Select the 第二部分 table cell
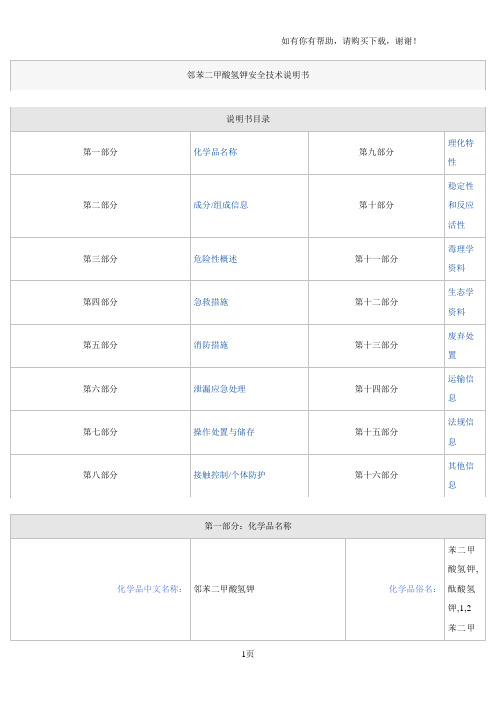496x702 pixels. (100, 205)
